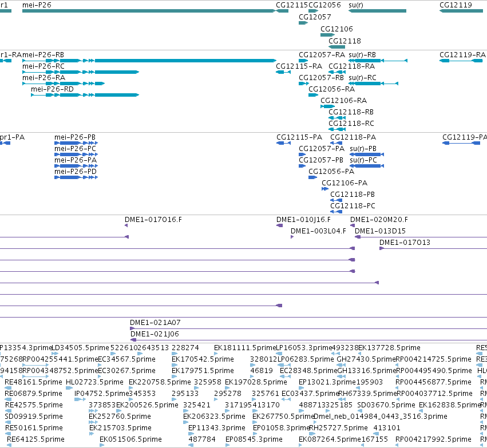Screen dimensions: 487x448
Task: Select transcript CG12106-RA label
Action: [x=343, y=101]
